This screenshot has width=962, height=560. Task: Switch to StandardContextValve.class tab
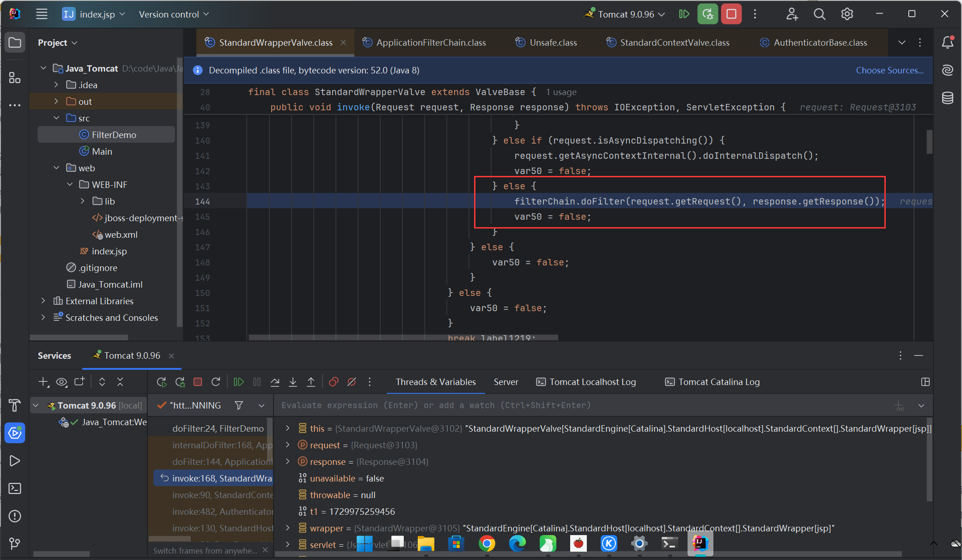point(668,42)
